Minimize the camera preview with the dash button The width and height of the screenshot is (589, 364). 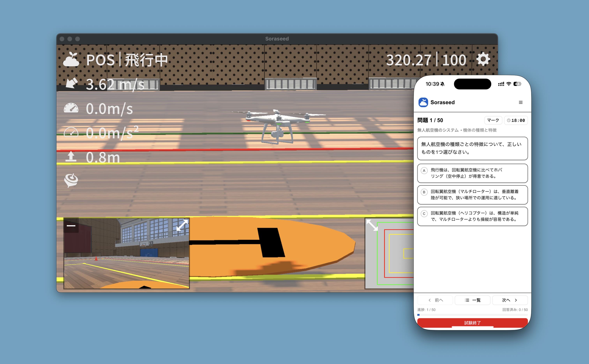click(71, 226)
